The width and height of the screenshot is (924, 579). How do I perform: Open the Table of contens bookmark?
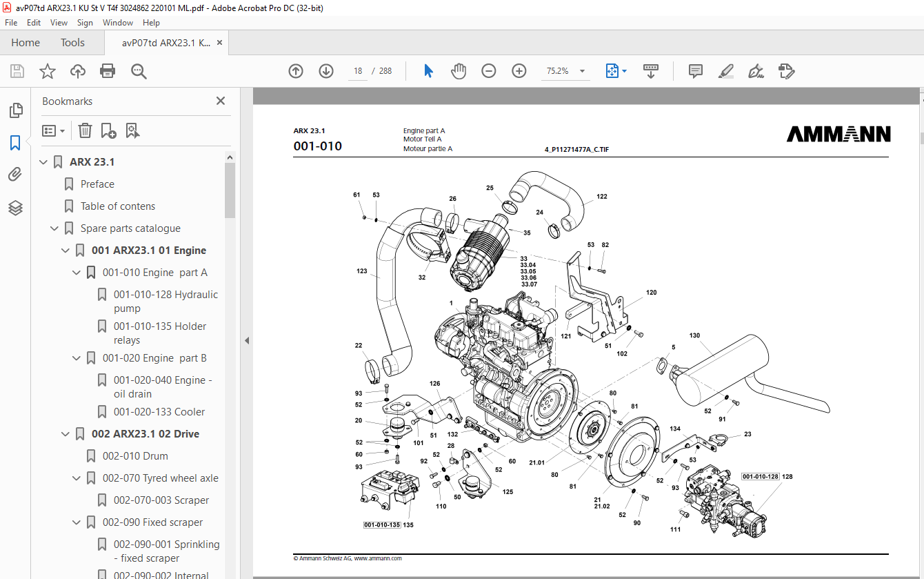(118, 206)
